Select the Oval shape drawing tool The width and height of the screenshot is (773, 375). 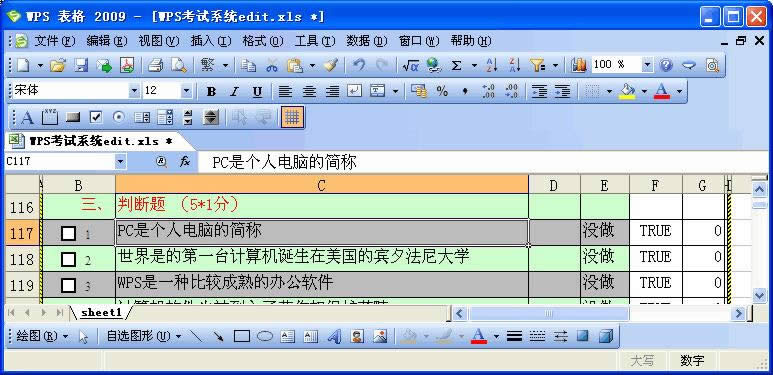265,336
